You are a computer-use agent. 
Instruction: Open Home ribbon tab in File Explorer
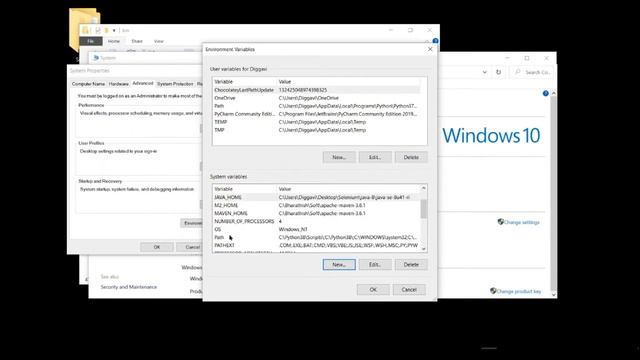click(114, 41)
